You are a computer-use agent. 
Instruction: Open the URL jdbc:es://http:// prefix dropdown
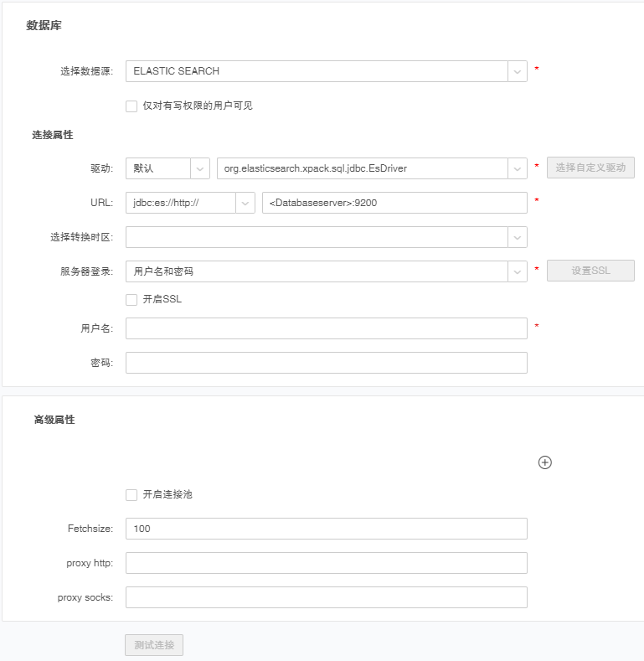(x=190, y=203)
